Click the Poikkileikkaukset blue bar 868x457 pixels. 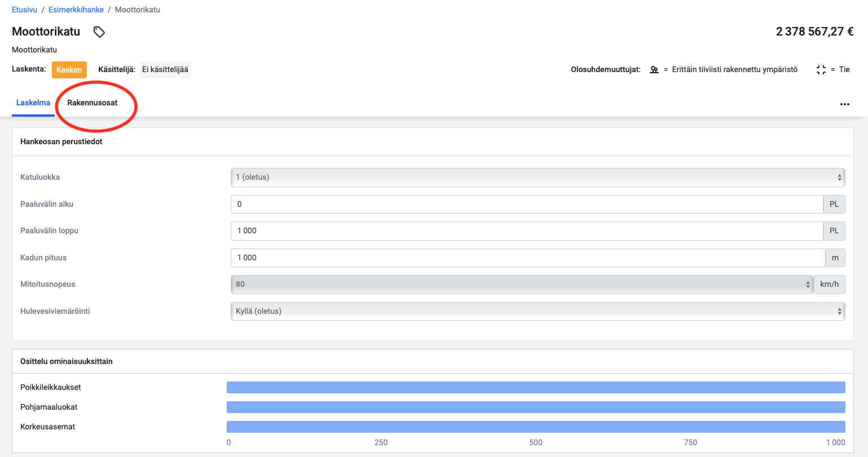click(536, 387)
